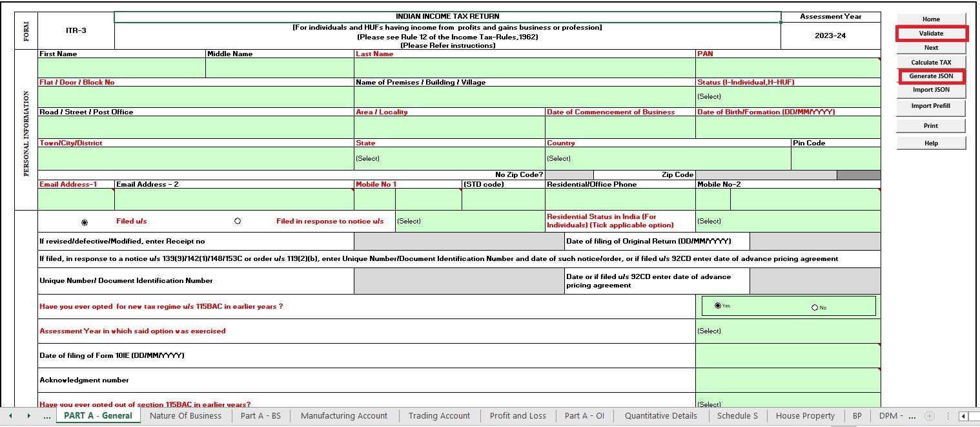Open the Status (Individual/HUF) dropdown

tap(788, 97)
